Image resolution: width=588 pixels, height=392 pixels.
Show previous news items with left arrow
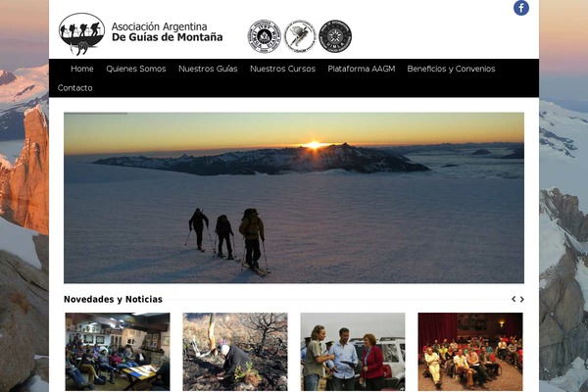(x=514, y=299)
